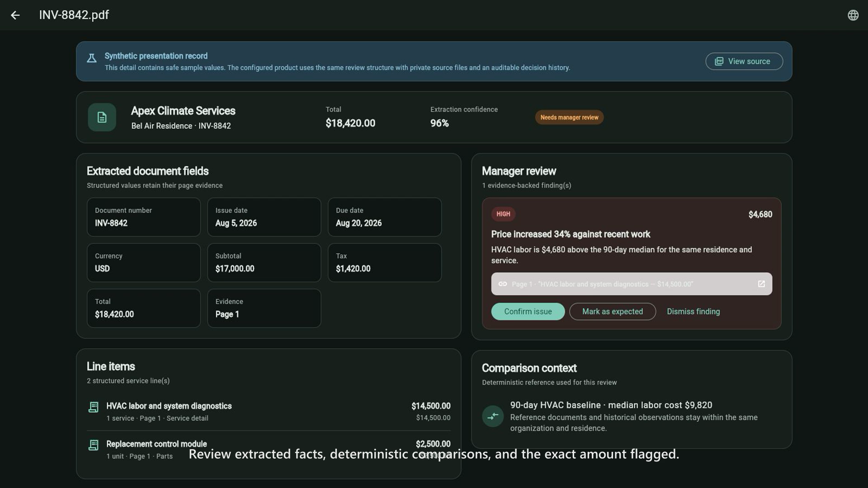Screen dimensions: 868x488
Task: Click the Apex Climate Services document icon
Action: click(102, 117)
